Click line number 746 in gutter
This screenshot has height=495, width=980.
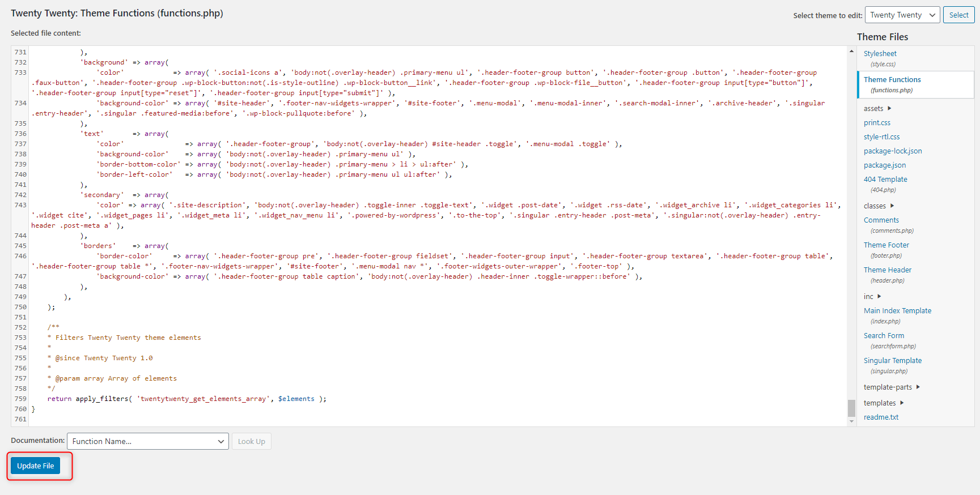tap(20, 256)
